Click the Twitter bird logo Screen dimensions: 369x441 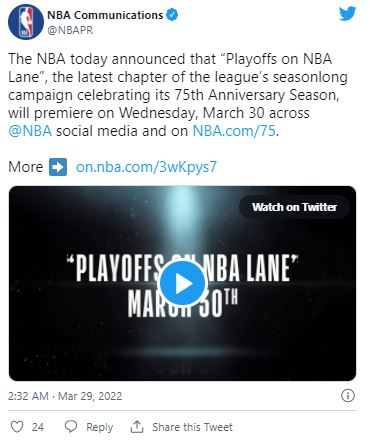click(348, 14)
